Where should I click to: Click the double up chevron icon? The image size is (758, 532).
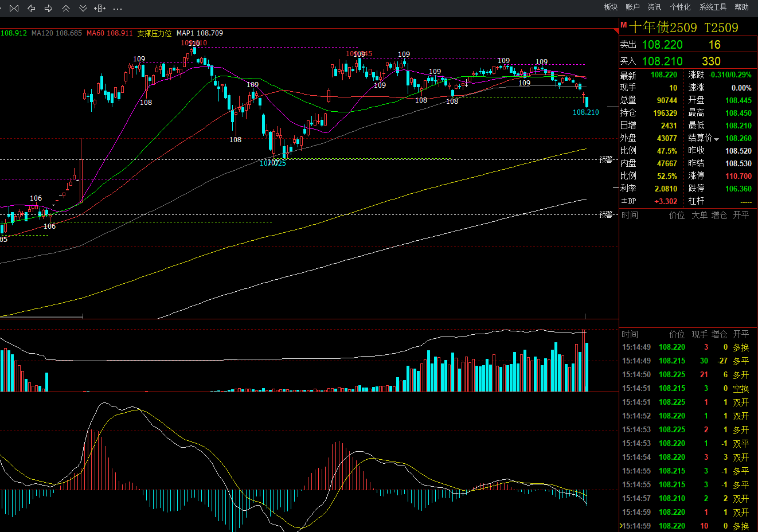pyautogui.click(x=66, y=8)
